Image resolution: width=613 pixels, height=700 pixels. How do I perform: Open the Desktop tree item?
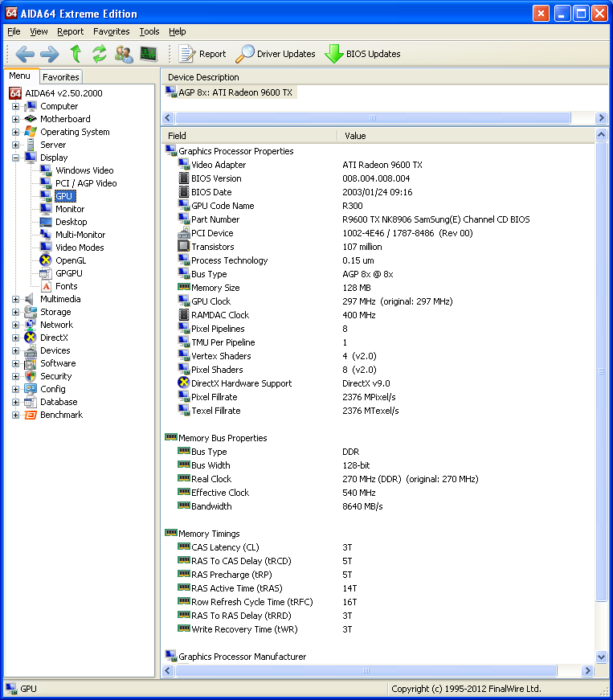pos(71,222)
